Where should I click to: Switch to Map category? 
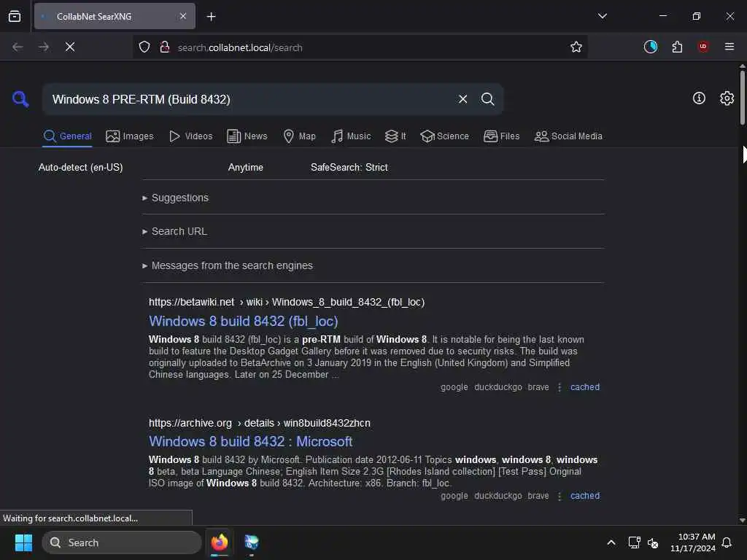coord(299,136)
